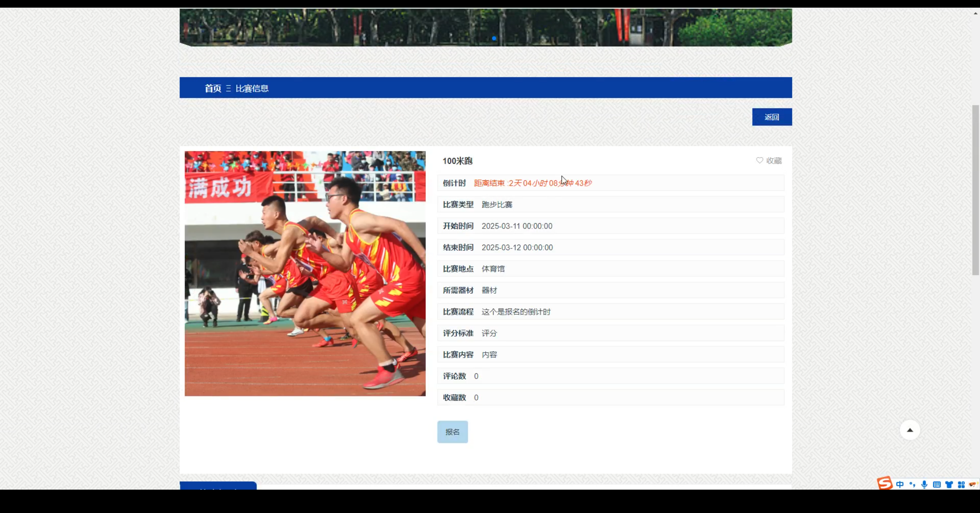This screenshot has height=513, width=980.
Task: Open the Sogou soft keyboard icon
Action: 937,485
